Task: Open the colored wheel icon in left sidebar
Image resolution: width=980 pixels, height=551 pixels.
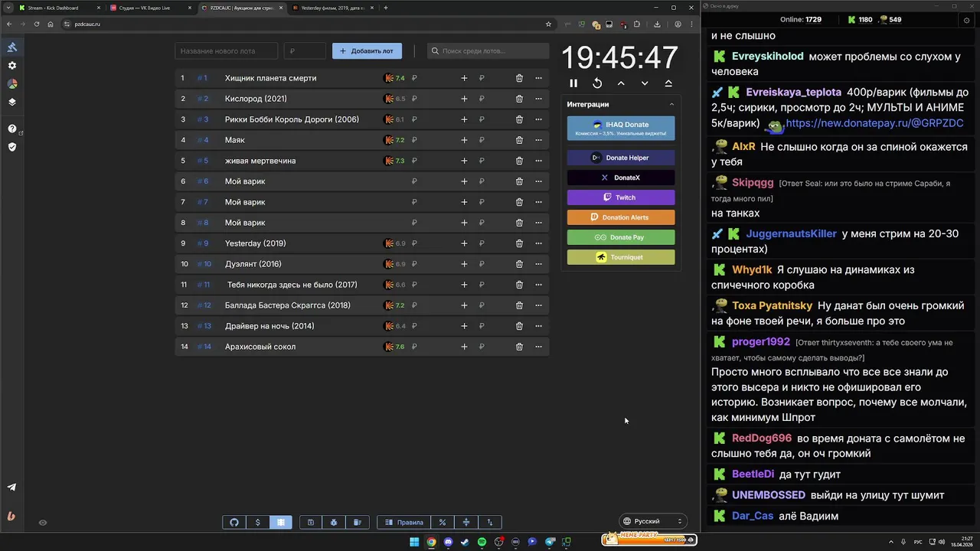Action: click(x=12, y=83)
